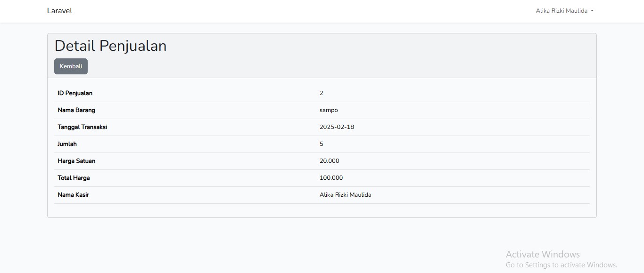Click the Kembali button
Viewport: 644px width, 273px height.
pos(71,66)
